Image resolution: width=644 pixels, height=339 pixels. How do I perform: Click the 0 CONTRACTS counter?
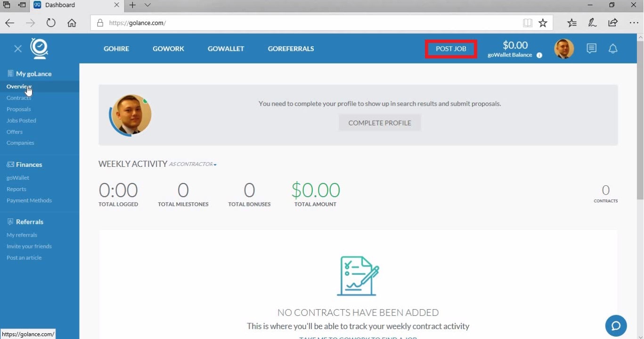click(x=605, y=194)
